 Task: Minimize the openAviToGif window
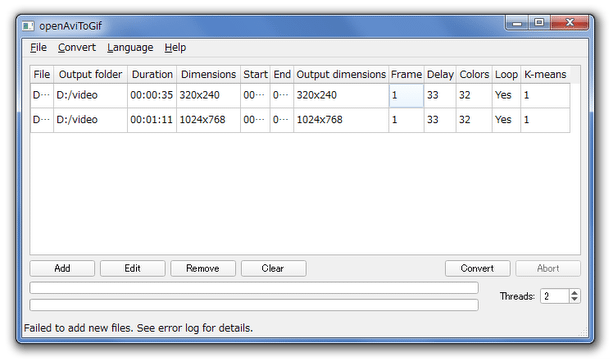(518, 23)
